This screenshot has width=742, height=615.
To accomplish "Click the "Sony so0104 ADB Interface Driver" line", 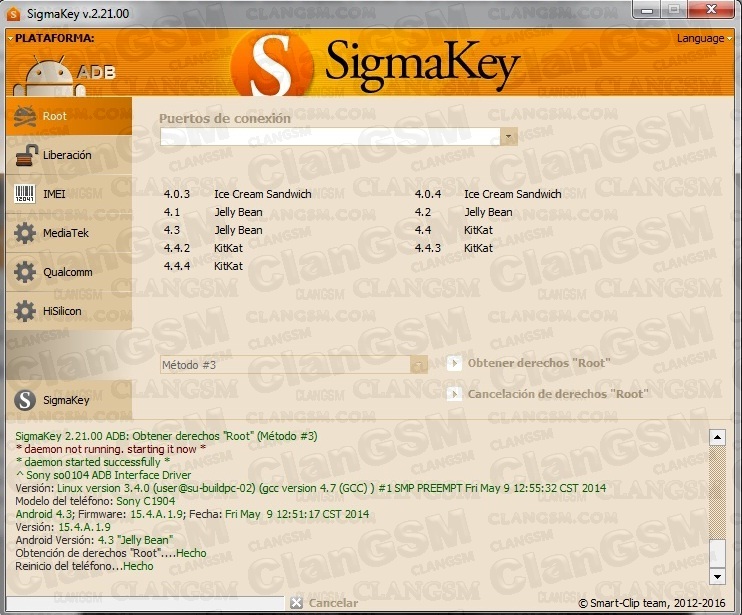I will [x=103, y=475].
